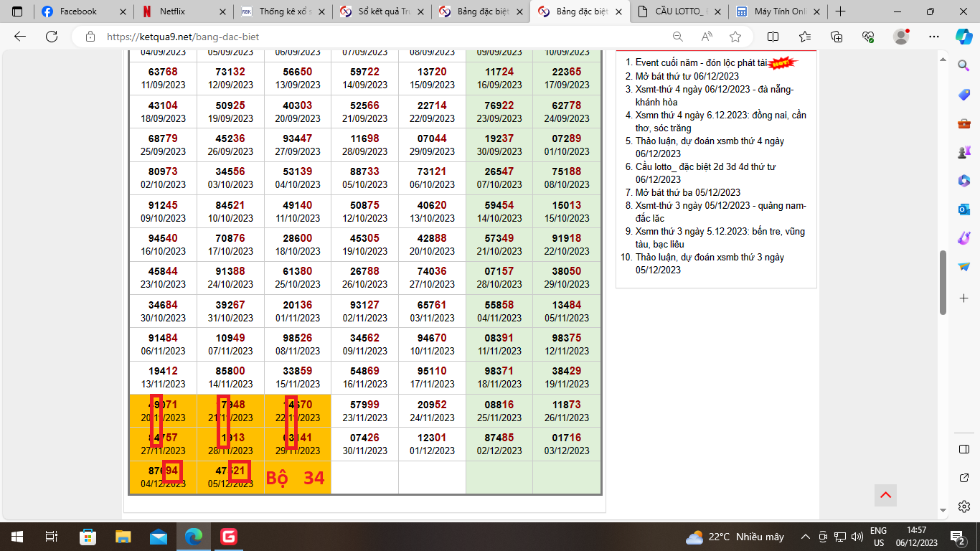Select result 63768 dated 11/09/2023

pos(164,78)
